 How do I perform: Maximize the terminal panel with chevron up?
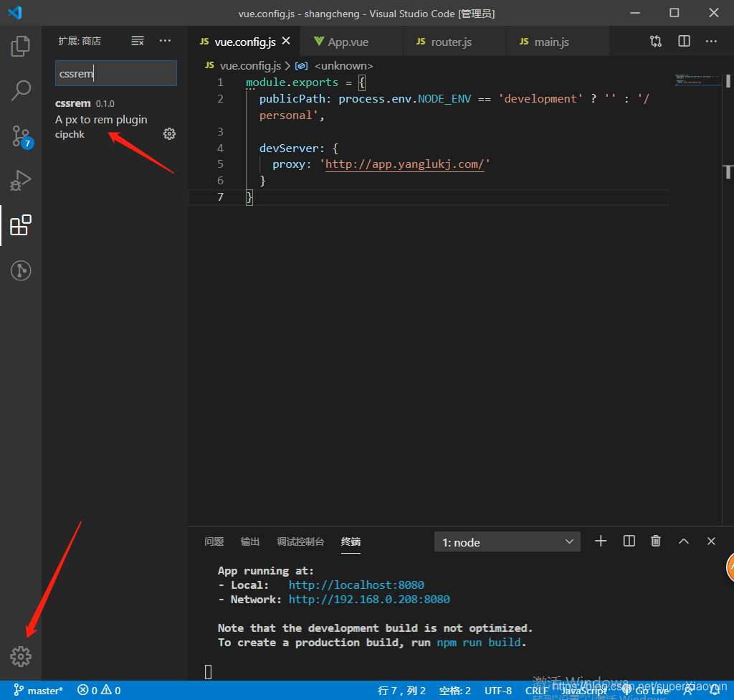pos(683,541)
